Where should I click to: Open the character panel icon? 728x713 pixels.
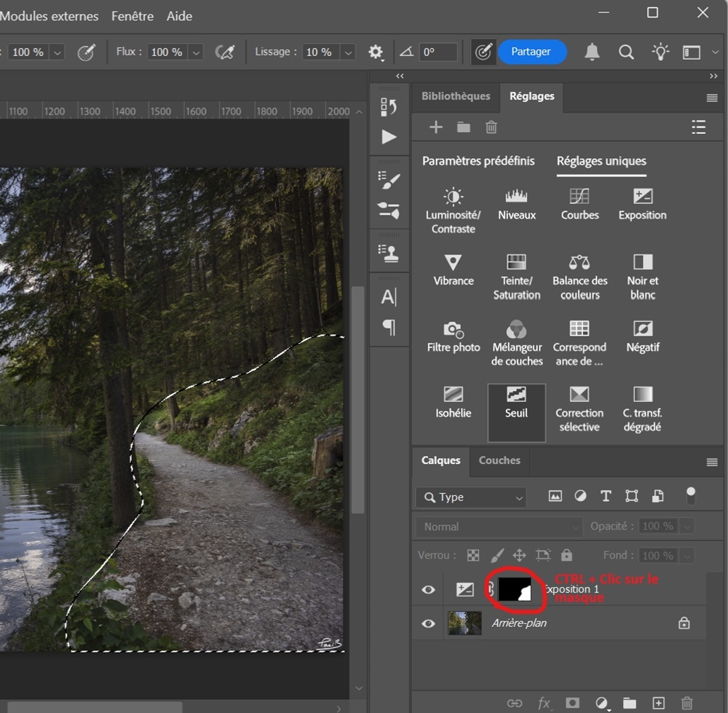pos(389,297)
